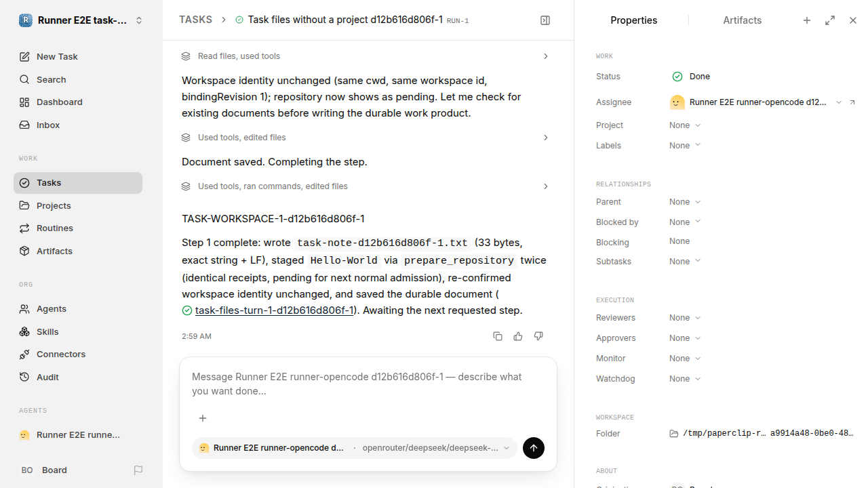Add attachment with plus in message box
This screenshot has width=868, height=488.
pyautogui.click(x=202, y=418)
